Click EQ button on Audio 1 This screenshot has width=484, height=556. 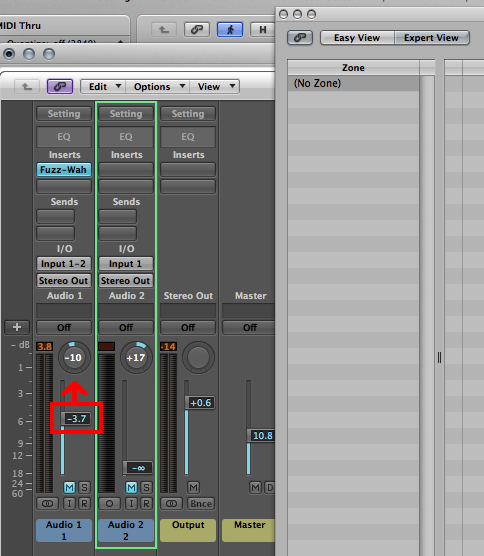[x=64, y=137]
